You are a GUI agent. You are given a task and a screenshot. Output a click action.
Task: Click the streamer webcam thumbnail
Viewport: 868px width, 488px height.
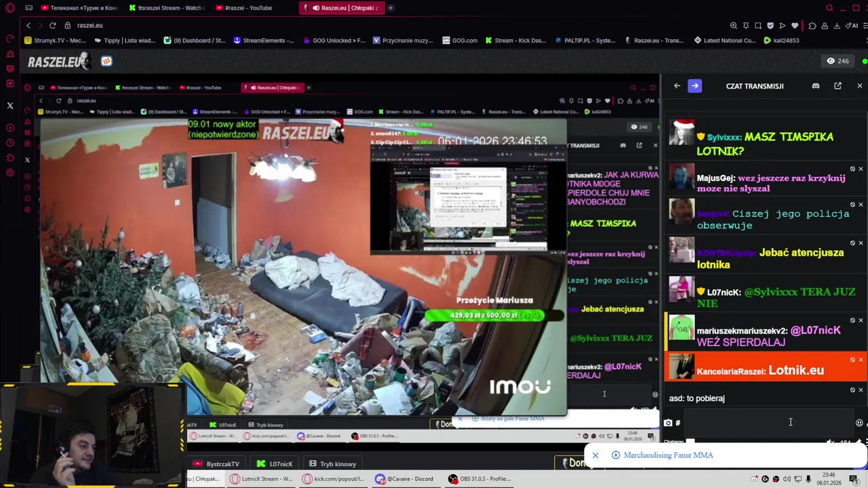(92, 435)
